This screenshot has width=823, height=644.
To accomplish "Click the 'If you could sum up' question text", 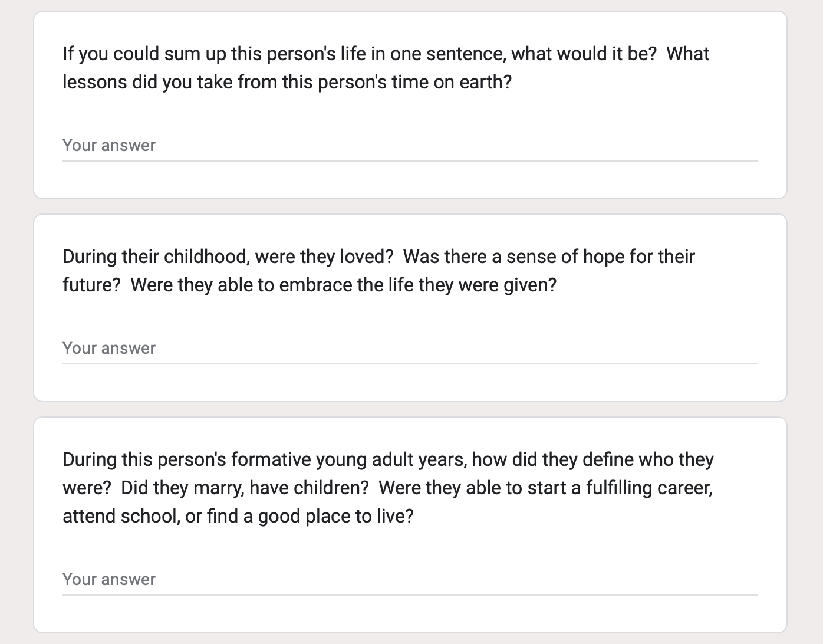I will tap(386, 68).
